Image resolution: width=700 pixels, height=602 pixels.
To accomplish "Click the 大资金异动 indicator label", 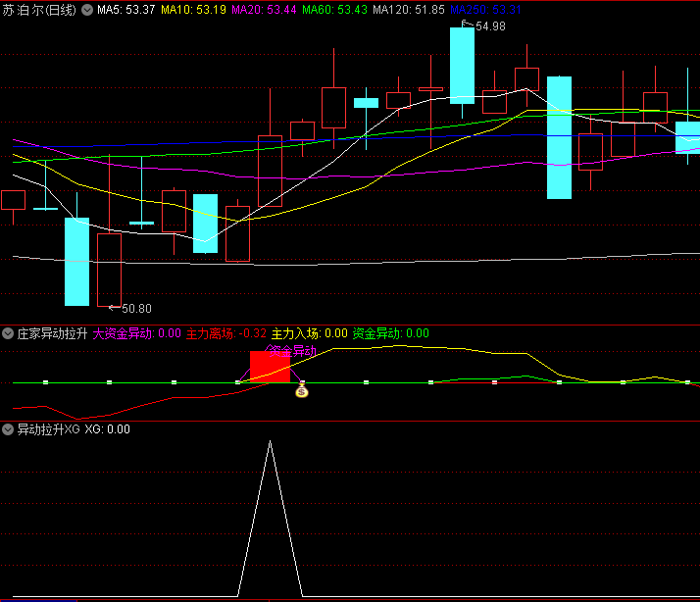I will tap(136, 333).
